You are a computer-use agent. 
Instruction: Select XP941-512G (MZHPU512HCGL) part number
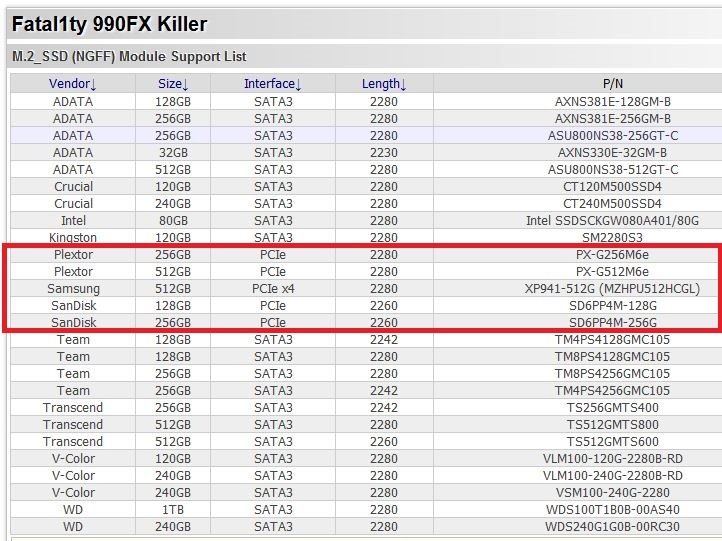point(612,289)
